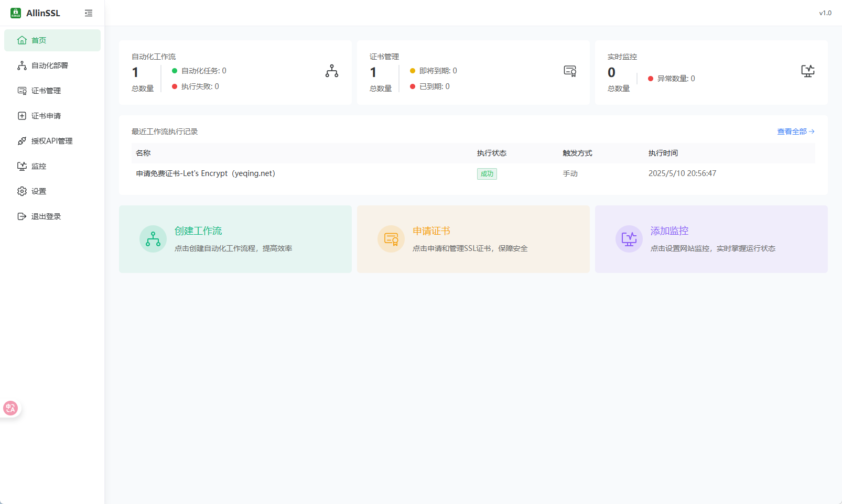Collapse the sidebar menu toggle

(x=89, y=13)
